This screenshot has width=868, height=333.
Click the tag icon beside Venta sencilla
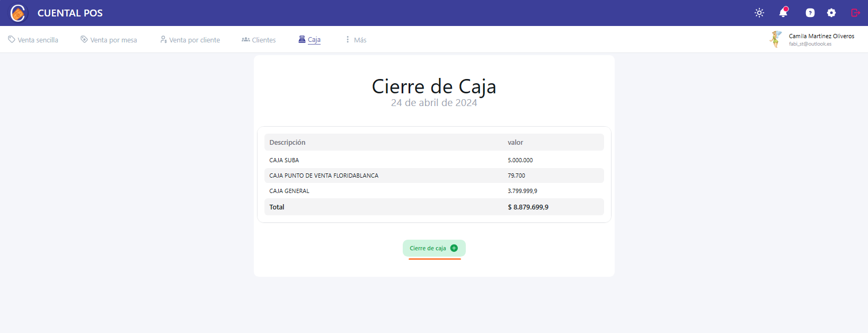click(x=12, y=40)
